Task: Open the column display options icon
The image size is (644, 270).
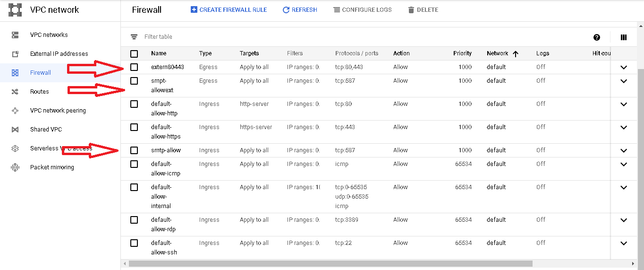Action: [x=624, y=37]
